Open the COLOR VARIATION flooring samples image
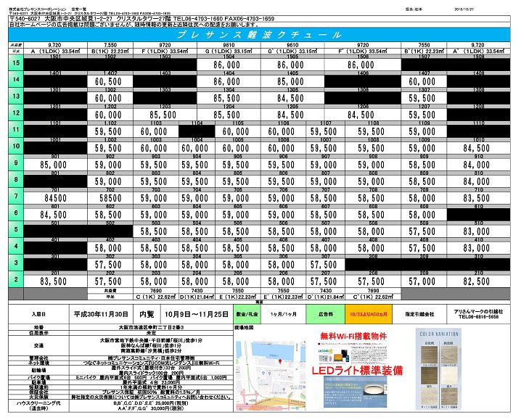 tap(438, 368)
